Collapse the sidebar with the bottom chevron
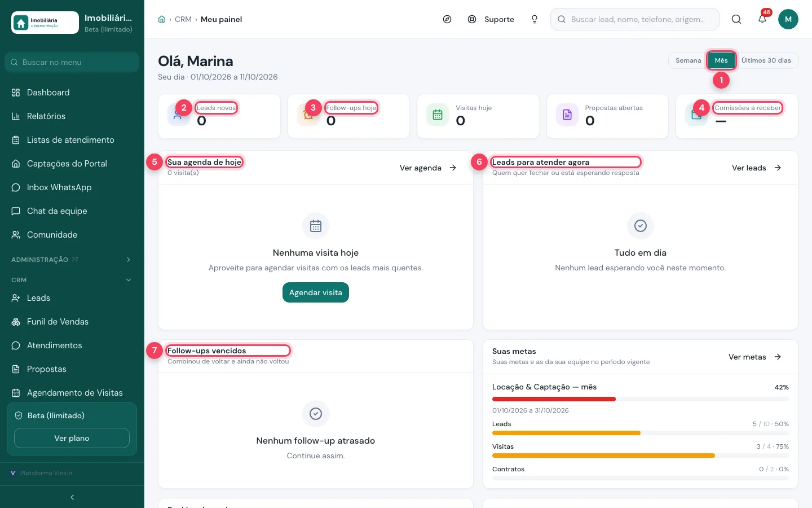The image size is (812, 508). point(72,497)
